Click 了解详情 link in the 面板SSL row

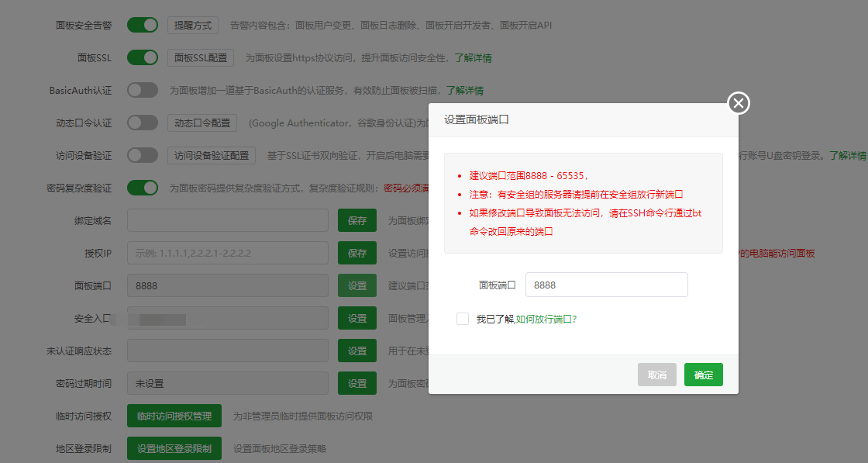click(x=474, y=57)
